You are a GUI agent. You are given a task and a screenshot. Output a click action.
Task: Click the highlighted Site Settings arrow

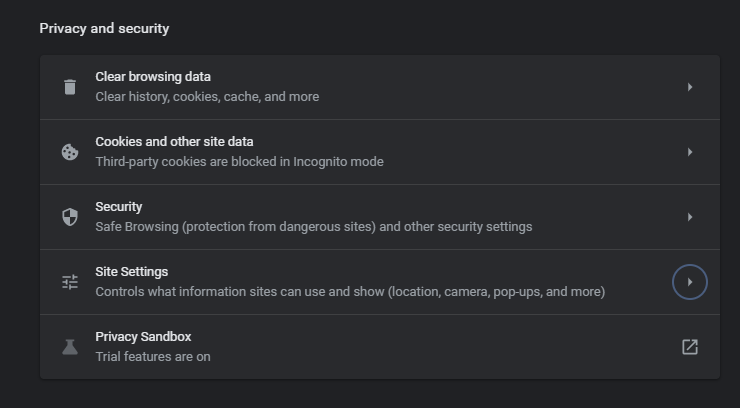[690, 282]
